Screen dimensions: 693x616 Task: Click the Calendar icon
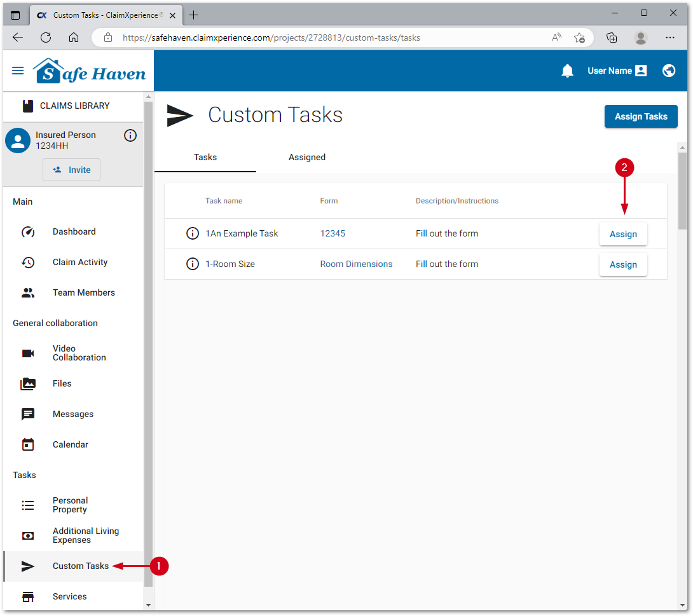pos(28,444)
